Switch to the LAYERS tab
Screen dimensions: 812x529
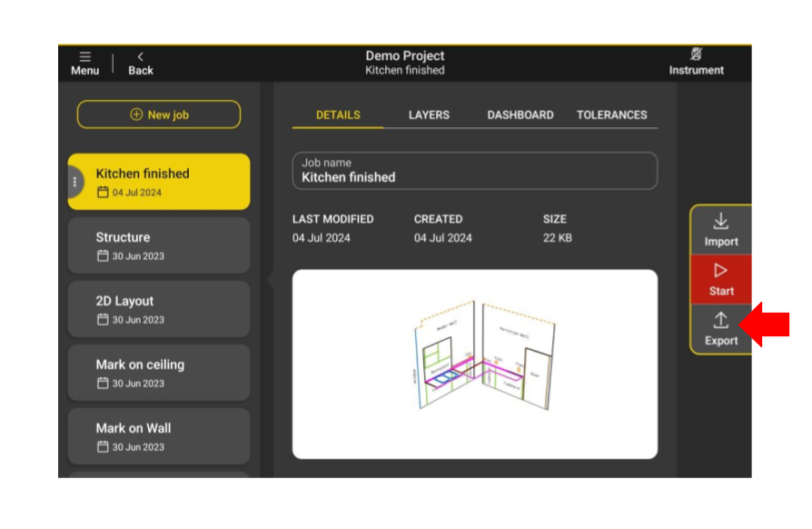coord(429,115)
